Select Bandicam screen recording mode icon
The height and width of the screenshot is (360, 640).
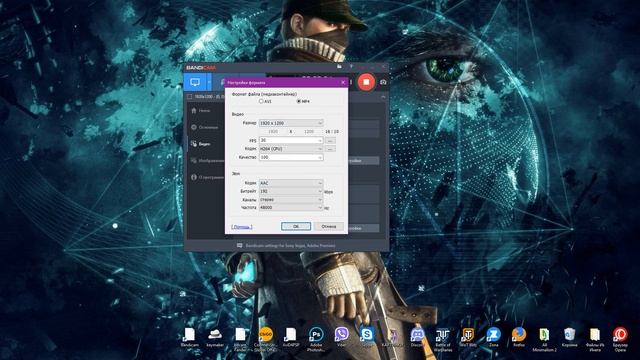tap(195, 82)
